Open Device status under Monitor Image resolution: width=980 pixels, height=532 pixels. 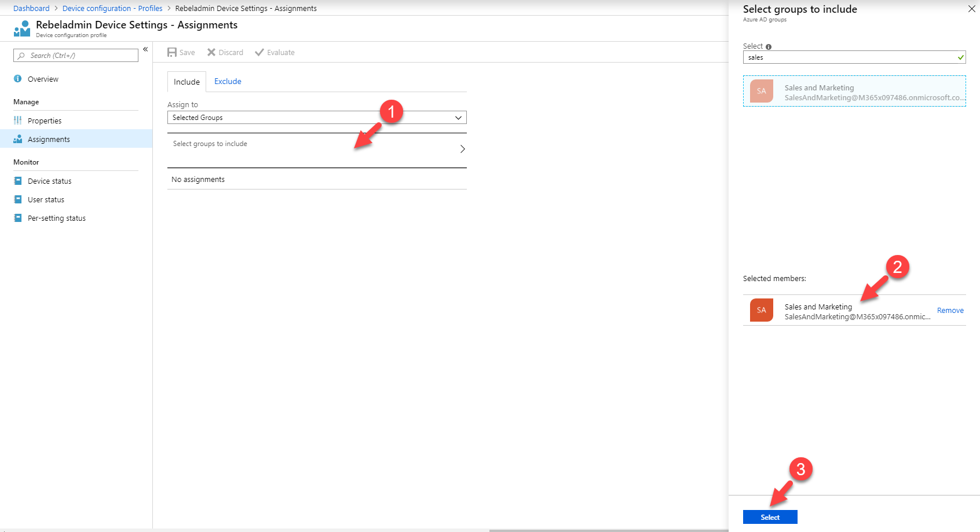pyautogui.click(x=49, y=181)
